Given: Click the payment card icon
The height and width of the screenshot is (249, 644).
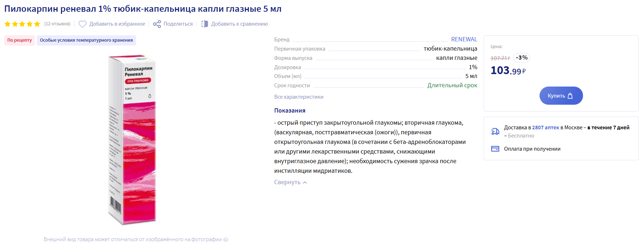Looking at the screenshot, I should (495, 149).
